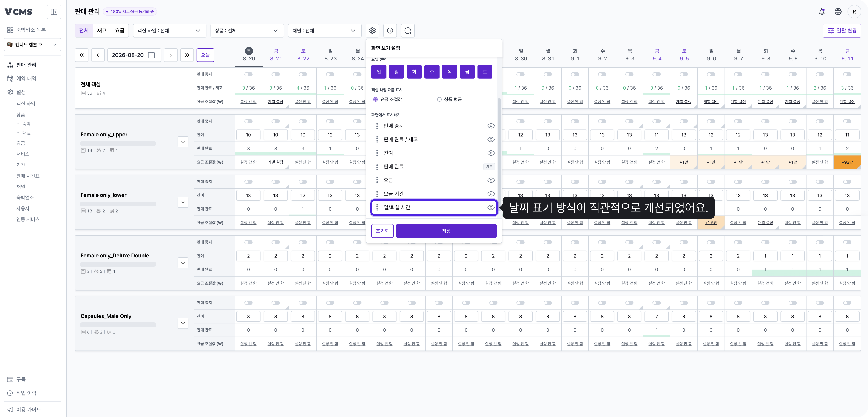Toggle the 일 weekday button
868x417 pixels.
point(379,72)
